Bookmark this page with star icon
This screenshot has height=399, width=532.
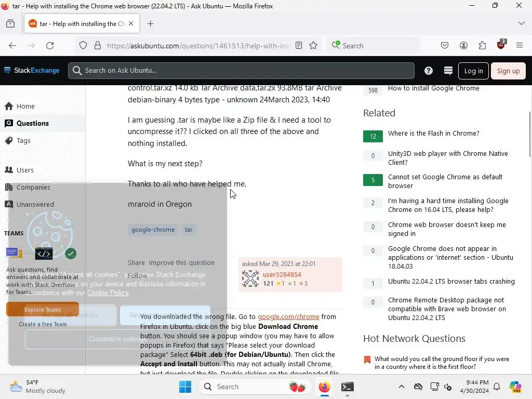click(x=313, y=46)
